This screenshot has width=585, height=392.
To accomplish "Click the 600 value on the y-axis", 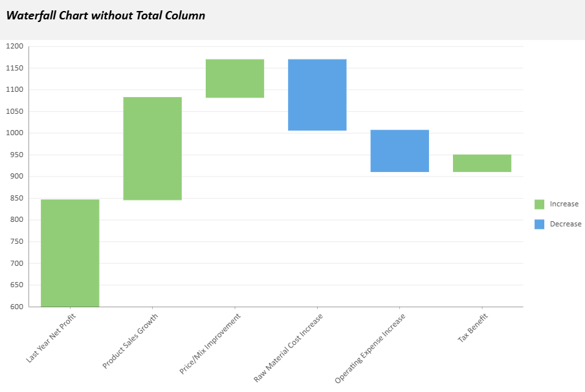I will click(x=16, y=307).
